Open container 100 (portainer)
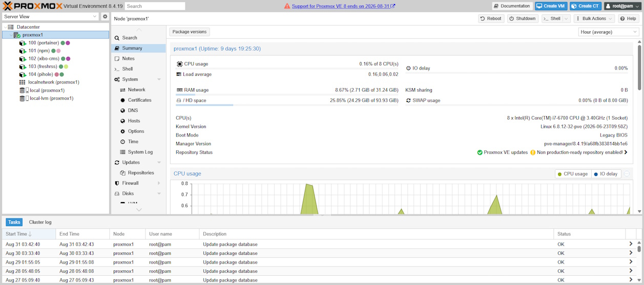This screenshot has width=644, height=285. [44, 43]
